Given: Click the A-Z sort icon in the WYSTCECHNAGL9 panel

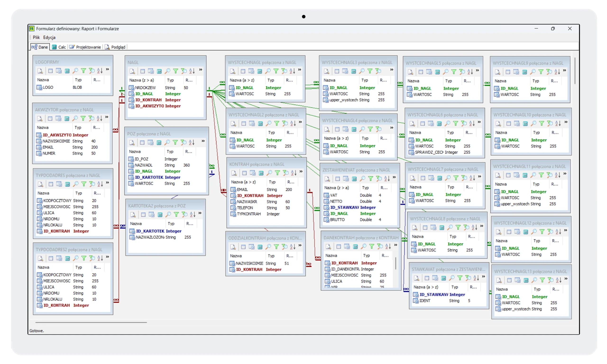Looking at the screenshot, I should click(x=557, y=72).
